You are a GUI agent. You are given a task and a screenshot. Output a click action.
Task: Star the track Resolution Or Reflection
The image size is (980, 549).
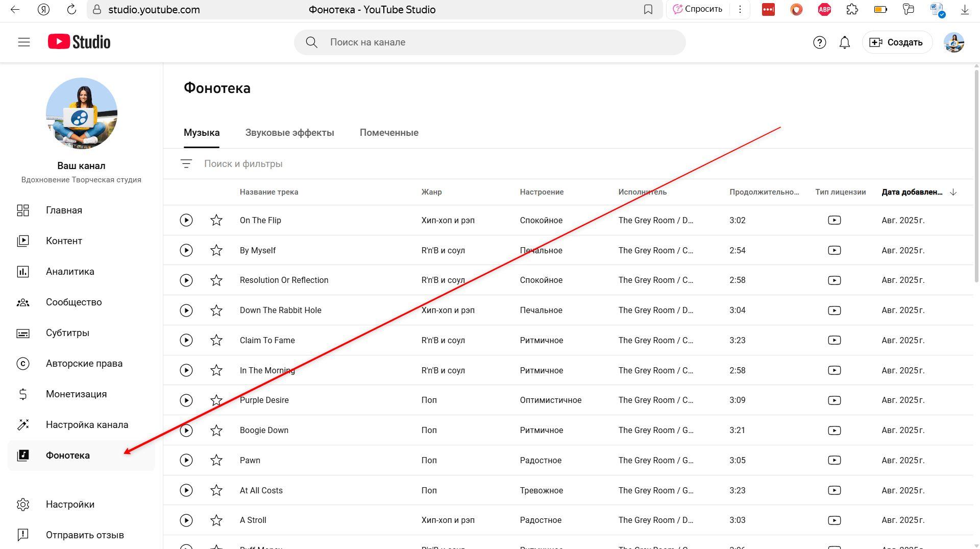216,280
